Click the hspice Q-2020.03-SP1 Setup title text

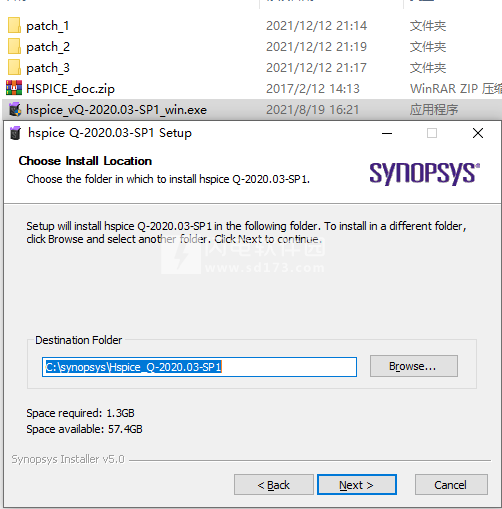[x=110, y=133]
